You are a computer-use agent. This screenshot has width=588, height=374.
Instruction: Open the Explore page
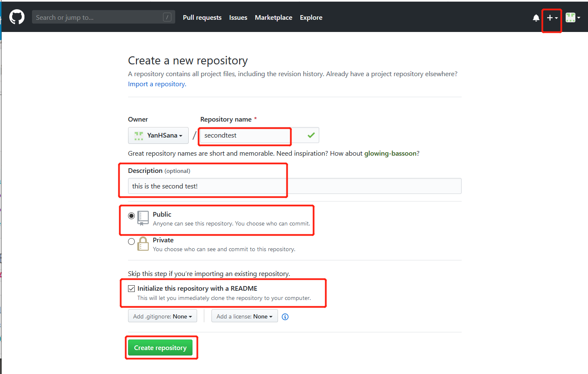pos(311,18)
